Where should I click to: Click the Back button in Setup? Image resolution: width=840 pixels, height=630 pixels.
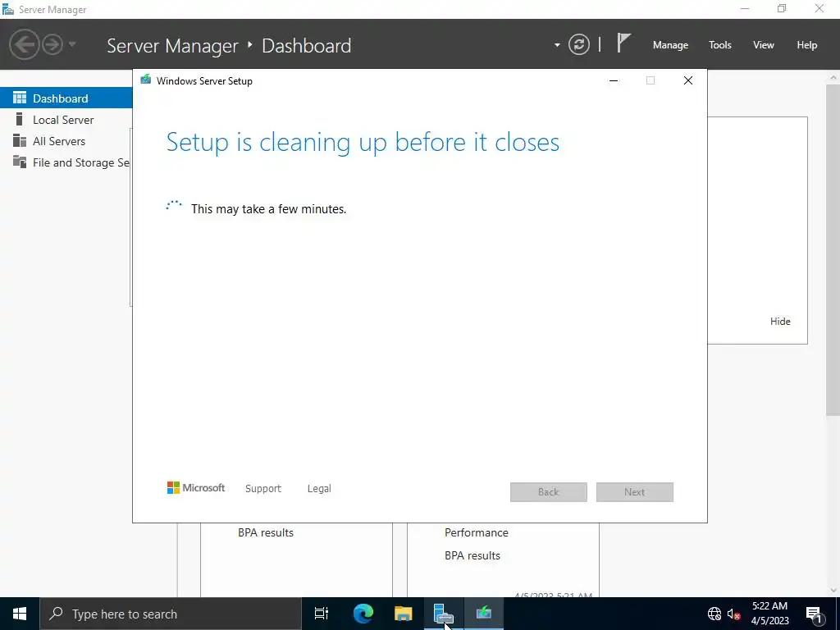(x=549, y=492)
